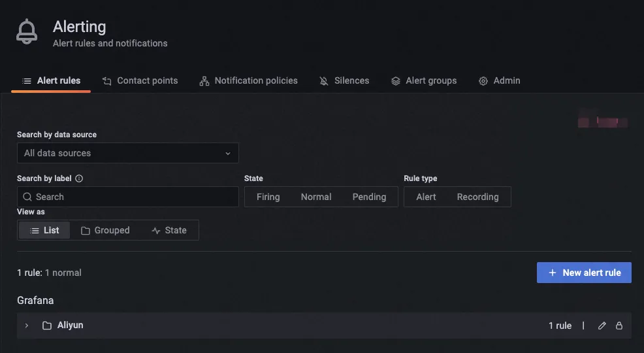Click the Silences bell-slash icon

coord(324,81)
